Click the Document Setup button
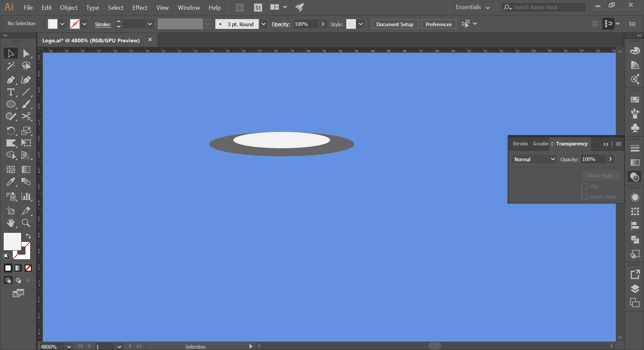The height and width of the screenshot is (350, 644). 395,24
